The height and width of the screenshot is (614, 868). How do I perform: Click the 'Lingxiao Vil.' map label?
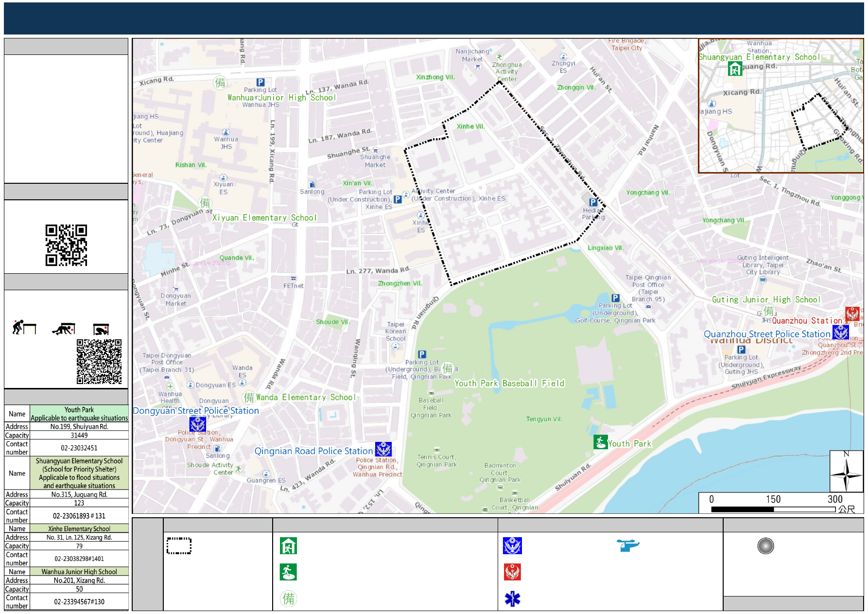coord(606,248)
